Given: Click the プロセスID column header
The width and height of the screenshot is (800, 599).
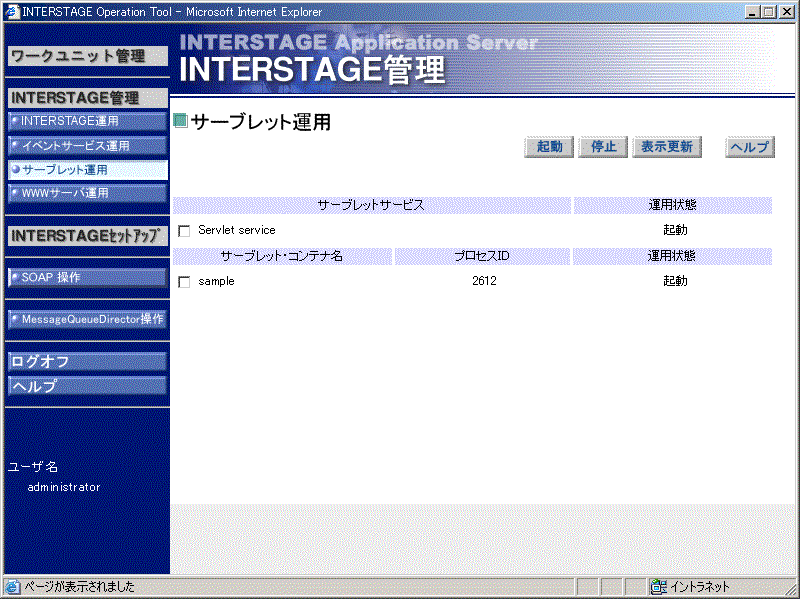Looking at the screenshot, I should click(x=482, y=256).
